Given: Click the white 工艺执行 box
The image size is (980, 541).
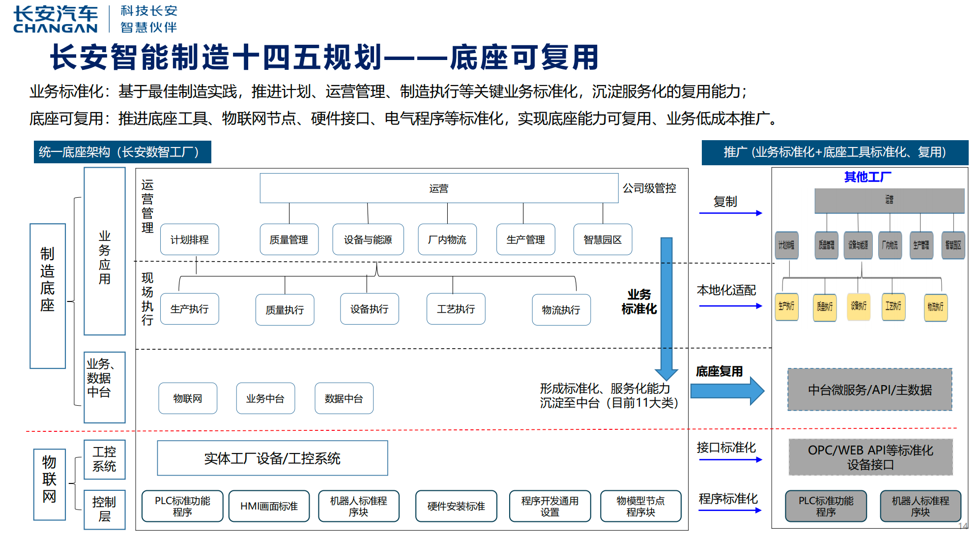Looking at the screenshot, I should (x=456, y=309).
